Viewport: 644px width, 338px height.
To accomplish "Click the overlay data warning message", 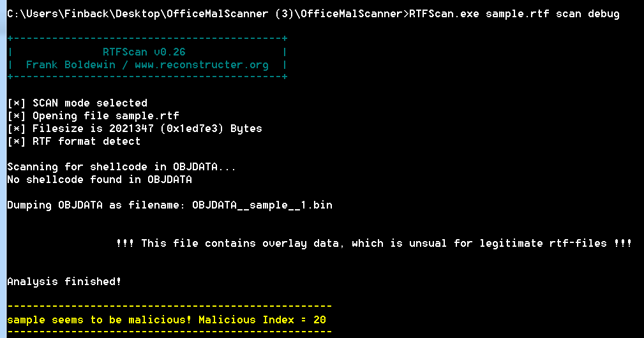I will click(x=374, y=243).
